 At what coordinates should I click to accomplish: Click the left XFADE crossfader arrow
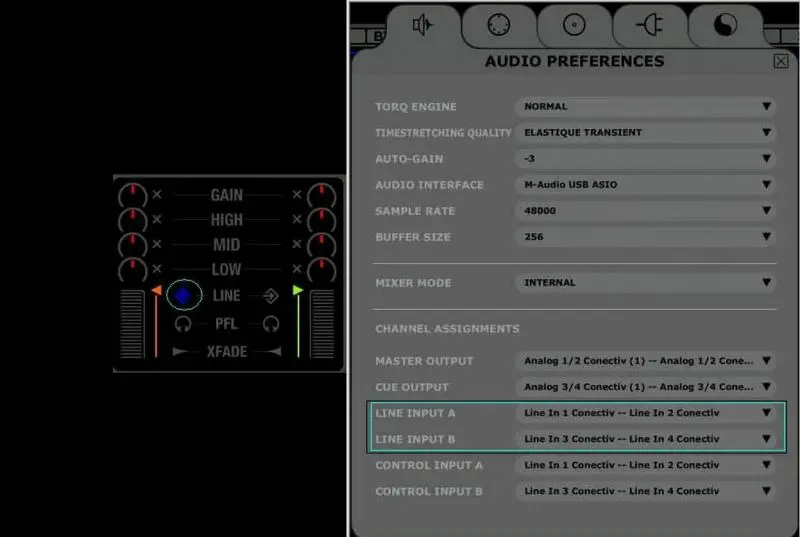point(181,351)
